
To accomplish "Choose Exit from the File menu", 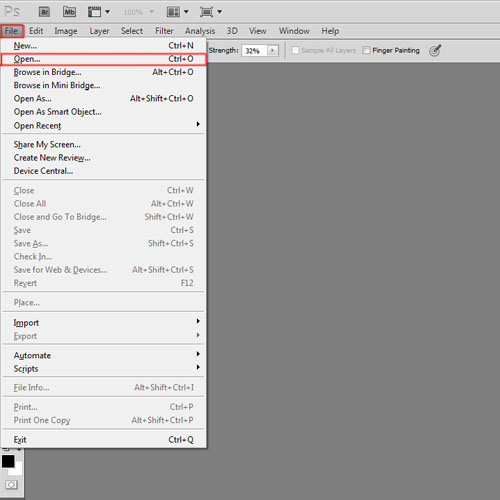I will click(x=103, y=439).
